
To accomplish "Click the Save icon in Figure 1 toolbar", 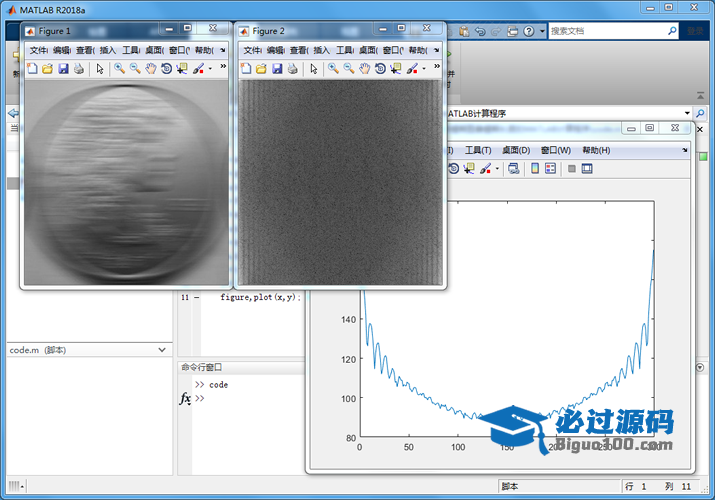I will point(63,69).
